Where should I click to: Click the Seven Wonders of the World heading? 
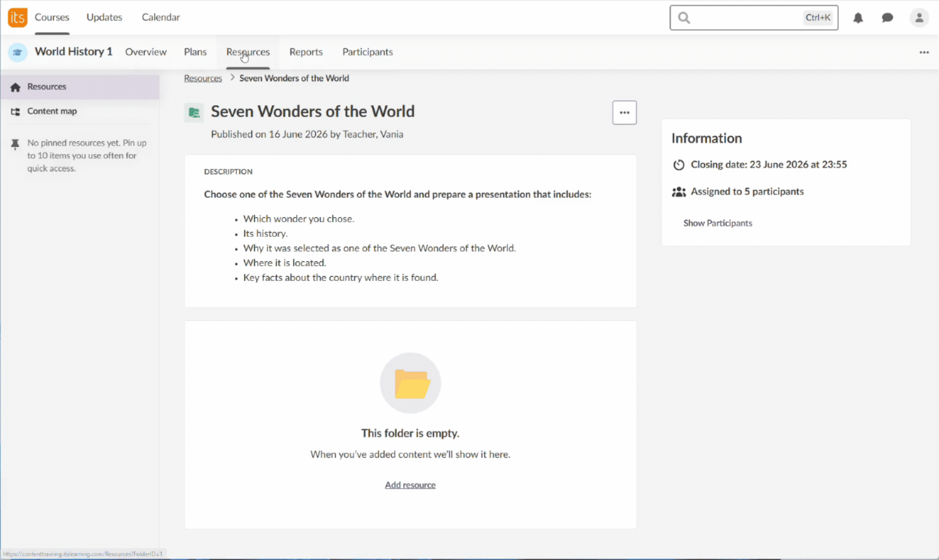point(313,111)
